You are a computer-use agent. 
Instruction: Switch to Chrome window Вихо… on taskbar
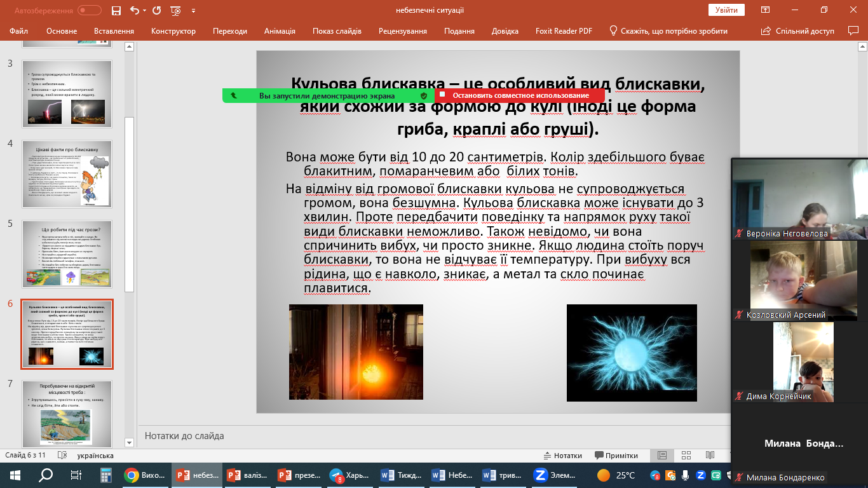[x=145, y=475]
